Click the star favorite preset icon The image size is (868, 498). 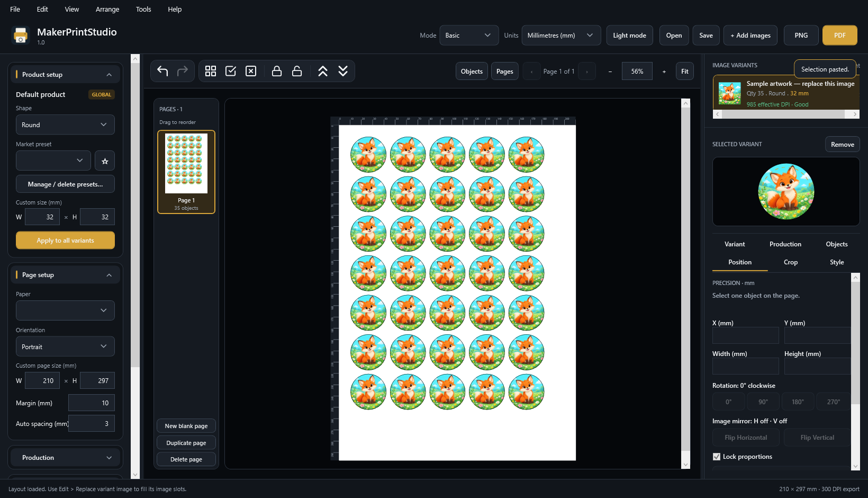pos(105,161)
